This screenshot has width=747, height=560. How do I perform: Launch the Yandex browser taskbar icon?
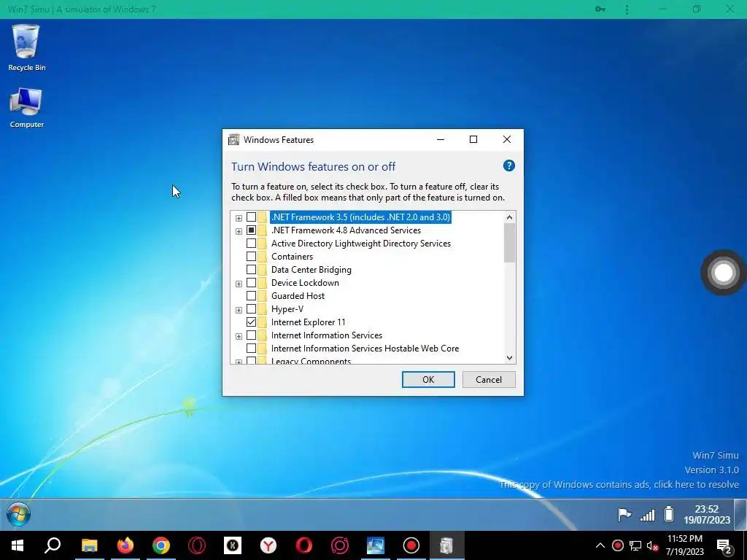tap(268, 545)
